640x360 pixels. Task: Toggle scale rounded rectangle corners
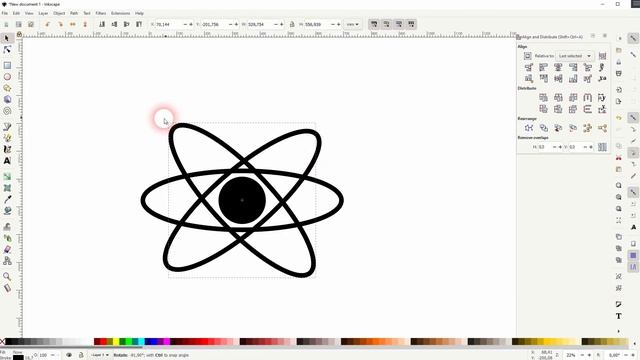click(387, 24)
